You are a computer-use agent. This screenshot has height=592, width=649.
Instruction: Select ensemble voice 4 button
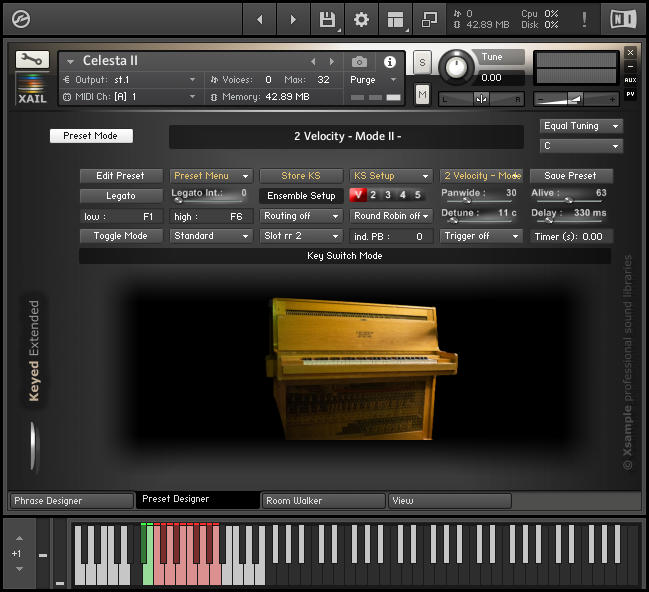pos(403,195)
